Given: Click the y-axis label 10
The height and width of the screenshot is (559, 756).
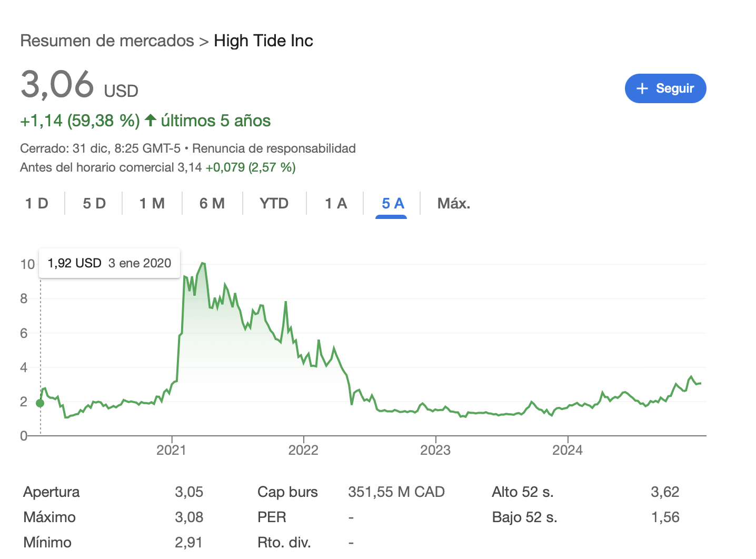Looking at the screenshot, I should tap(27, 264).
